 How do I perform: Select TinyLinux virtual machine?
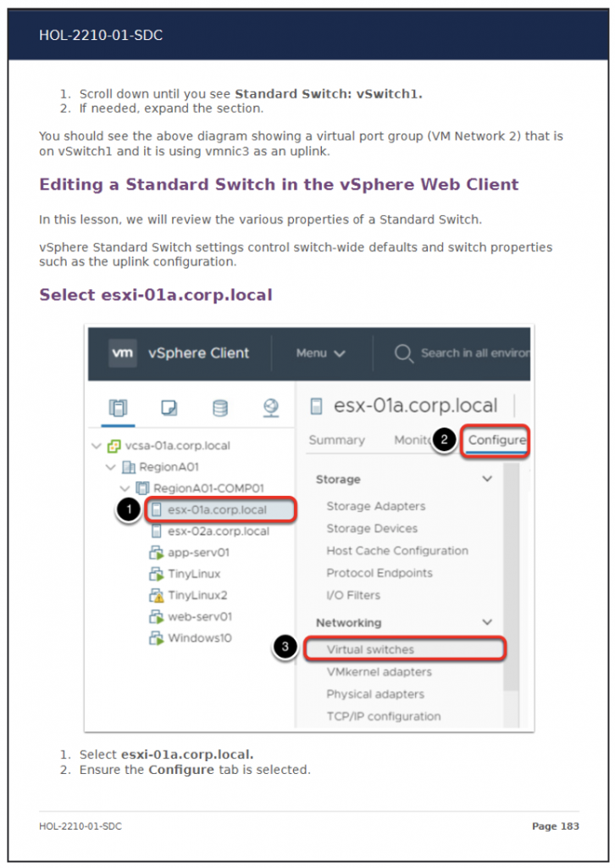(194, 574)
